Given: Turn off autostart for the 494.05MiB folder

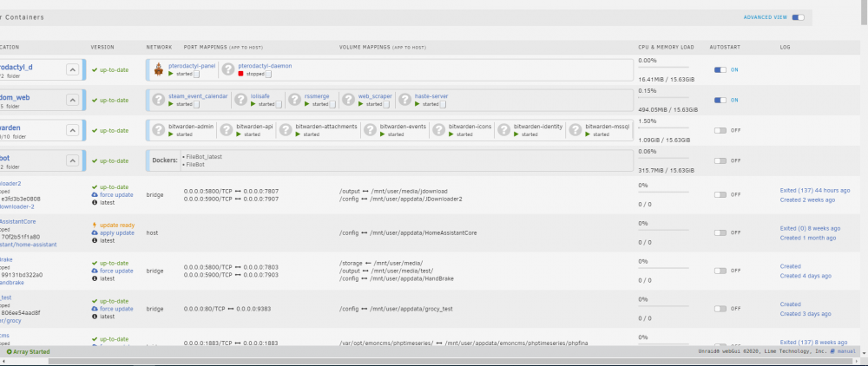Looking at the screenshot, I should pos(720,100).
